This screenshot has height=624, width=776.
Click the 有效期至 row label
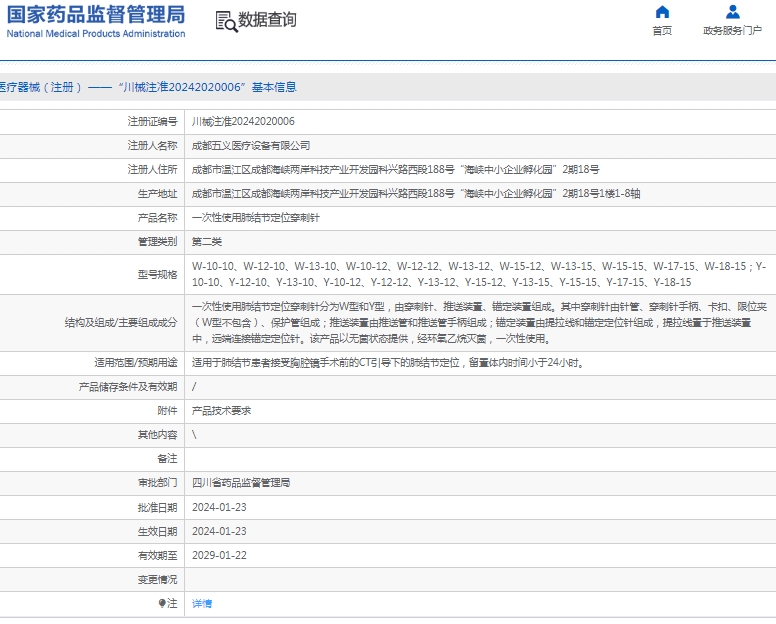[x=157, y=555]
